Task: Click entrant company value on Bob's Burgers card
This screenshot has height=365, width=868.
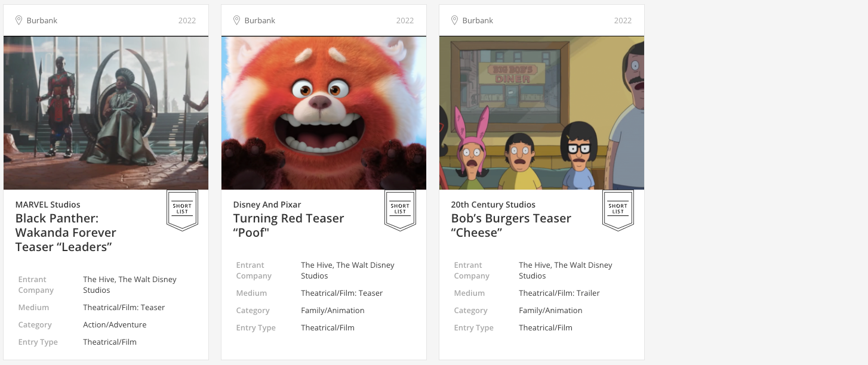Action: 565,271
